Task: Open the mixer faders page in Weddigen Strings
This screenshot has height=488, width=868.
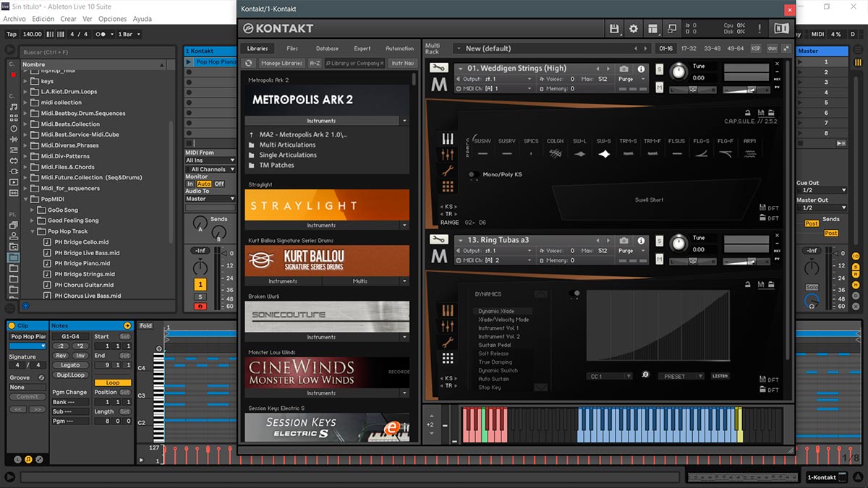Action: point(448,155)
